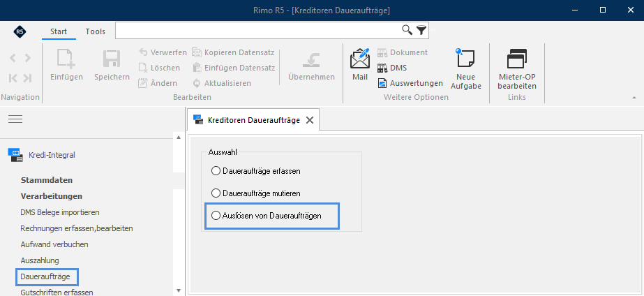This screenshot has height=296, width=644.
Task: Select Dauerauftrage erfassen radio button
Action: [x=216, y=170]
